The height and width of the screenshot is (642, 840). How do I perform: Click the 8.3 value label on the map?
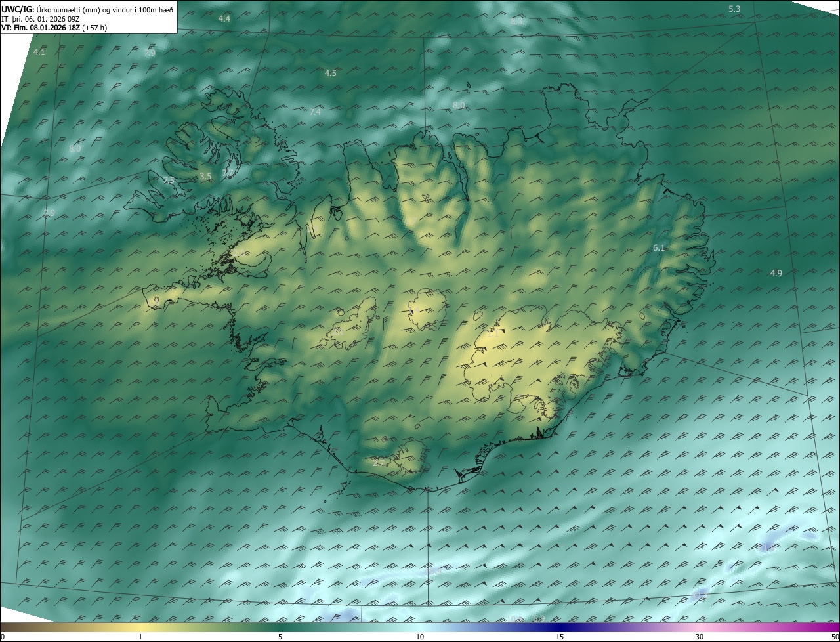(x=517, y=21)
